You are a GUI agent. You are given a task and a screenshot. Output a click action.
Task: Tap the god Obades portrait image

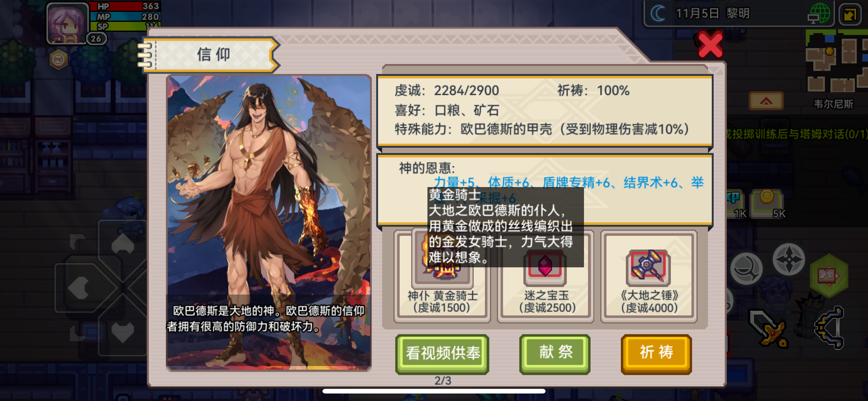268,222
